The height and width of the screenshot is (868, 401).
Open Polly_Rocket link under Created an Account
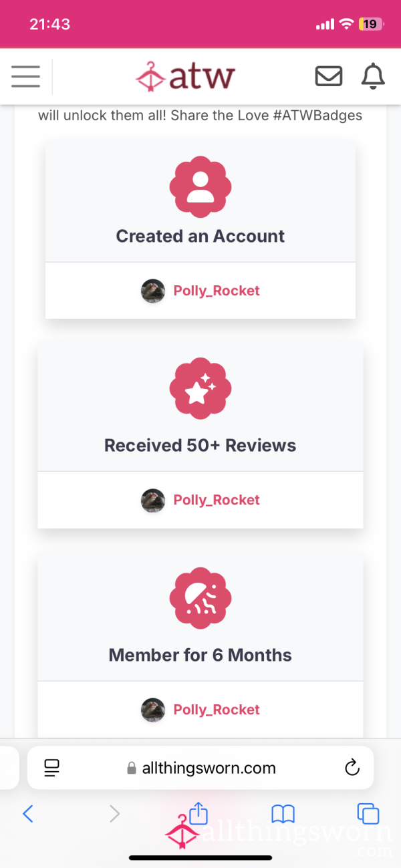[x=217, y=291]
